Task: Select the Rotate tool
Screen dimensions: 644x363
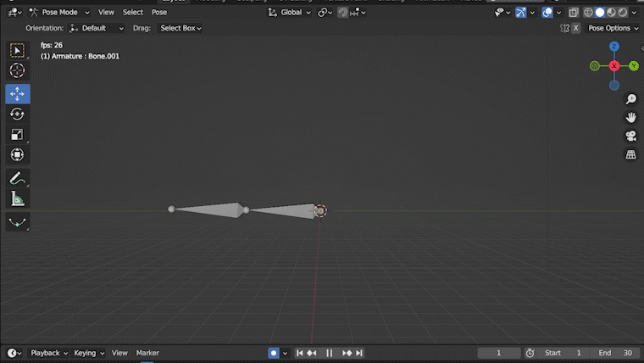Action: tap(17, 114)
